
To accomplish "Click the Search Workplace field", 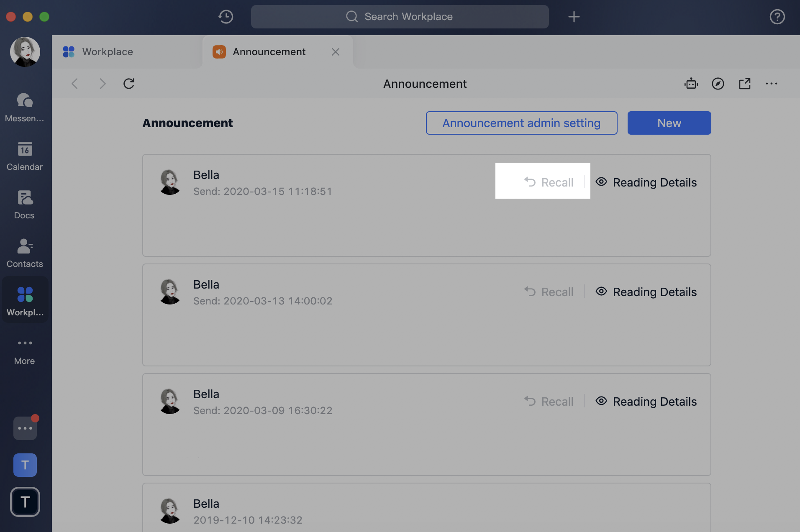I will [400, 17].
